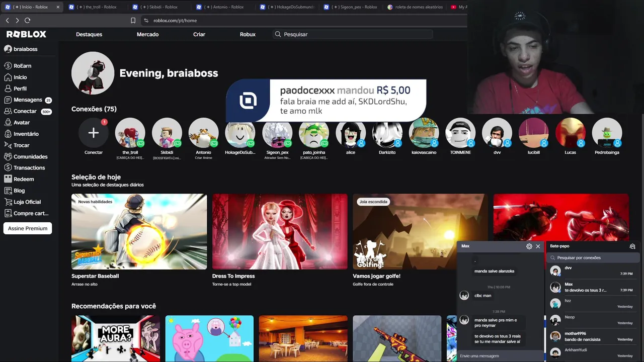Open Destaques menu
This screenshot has height=362, width=644.
[89, 34]
